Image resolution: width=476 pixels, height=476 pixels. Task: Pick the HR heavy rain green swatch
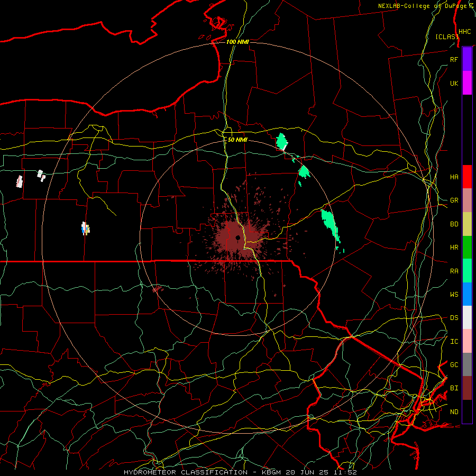(467, 248)
